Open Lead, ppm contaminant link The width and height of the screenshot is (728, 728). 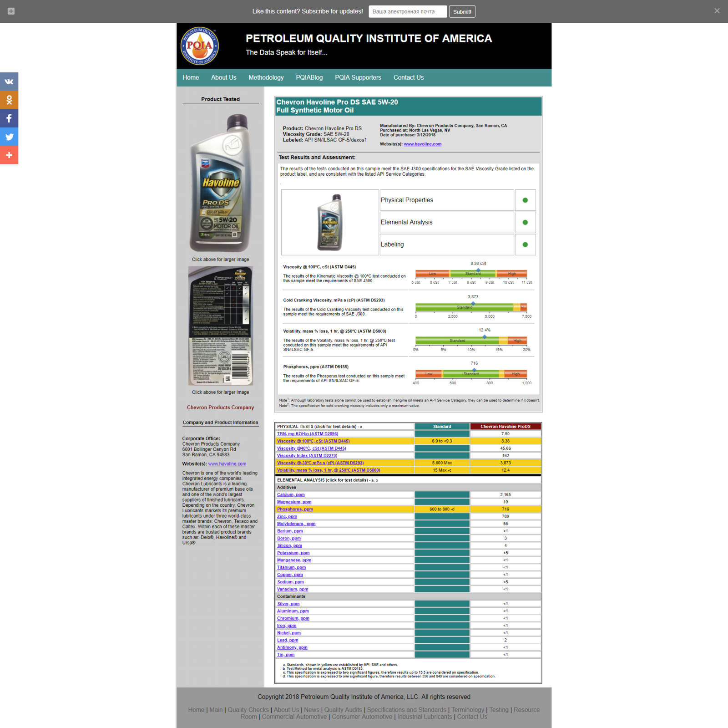coord(288,641)
